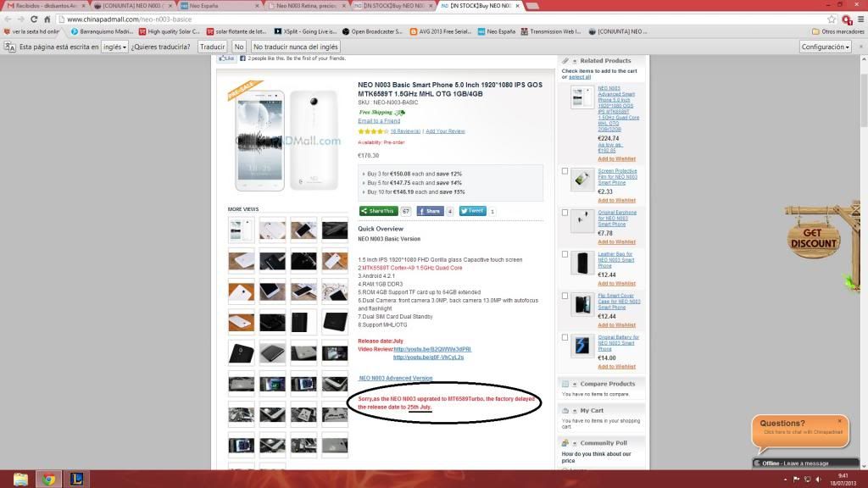Open Chrome from the Windows taskbar
This screenshot has height=488, width=868.
pyautogui.click(x=48, y=479)
